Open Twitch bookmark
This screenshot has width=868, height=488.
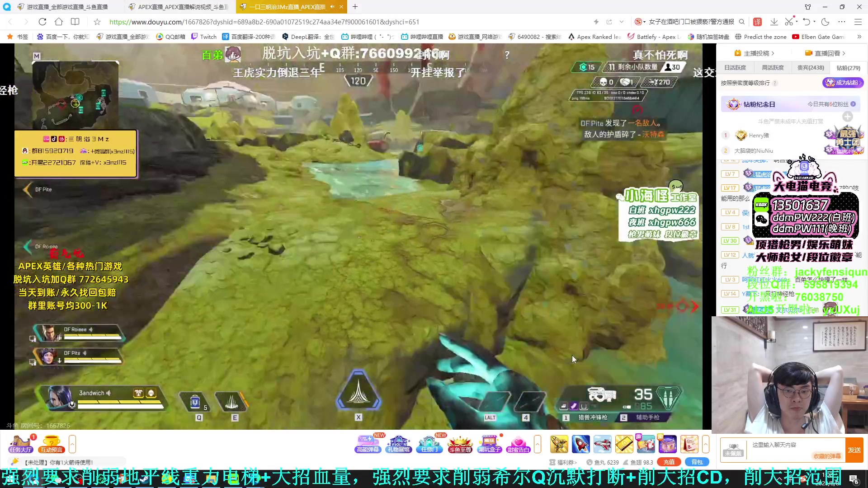(204, 37)
